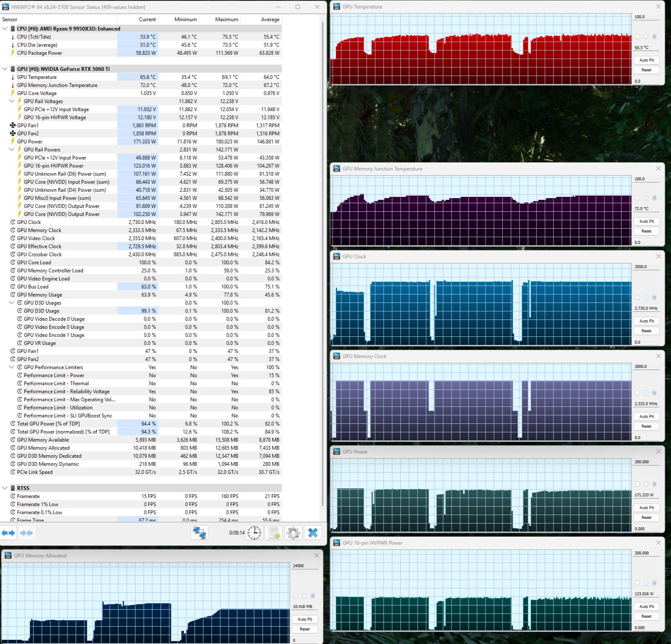The height and width of the screenshot is (644, 671).
Task: Collapse GPU Performance Limiters group
Action: point(11,367)
